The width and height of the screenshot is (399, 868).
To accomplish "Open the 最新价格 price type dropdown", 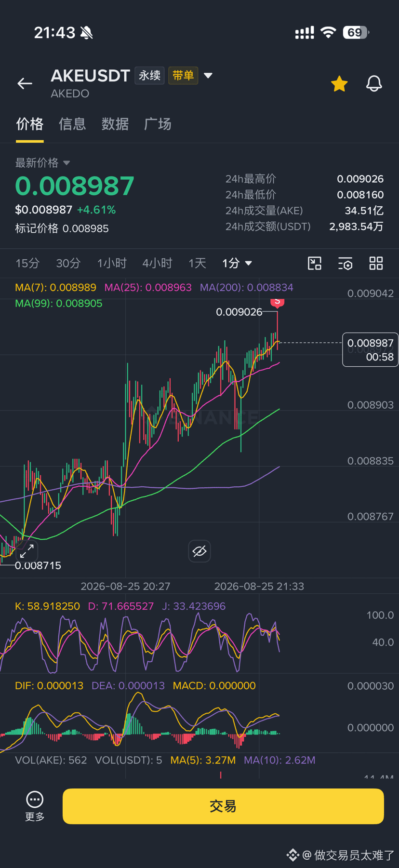I will [42, 163].
